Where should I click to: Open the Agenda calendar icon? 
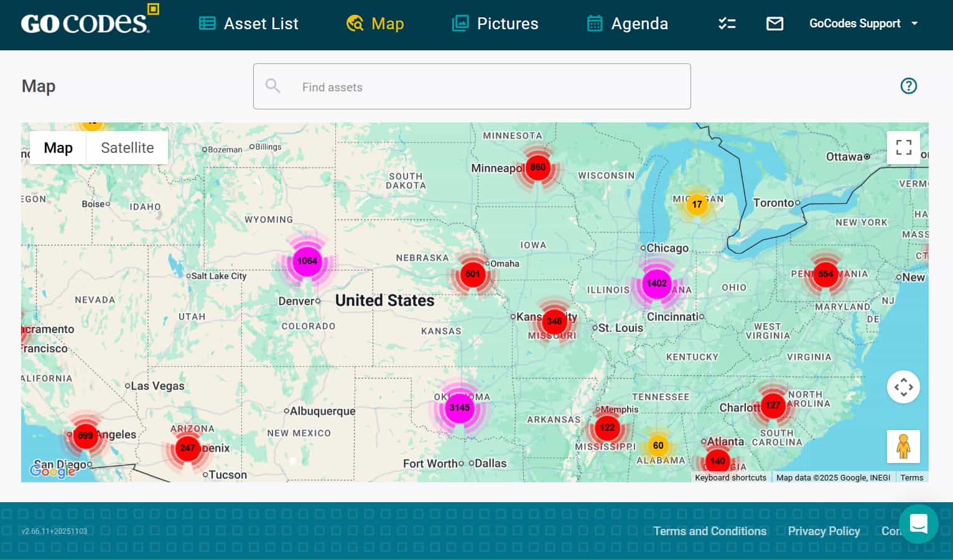(595, 23)
